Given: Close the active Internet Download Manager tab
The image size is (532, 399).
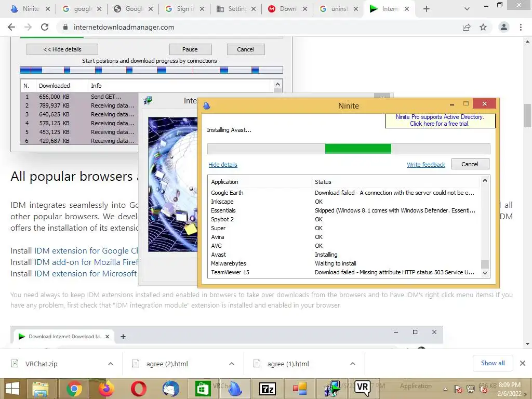Looking at the screenshot, I should (x=406, y=9).
